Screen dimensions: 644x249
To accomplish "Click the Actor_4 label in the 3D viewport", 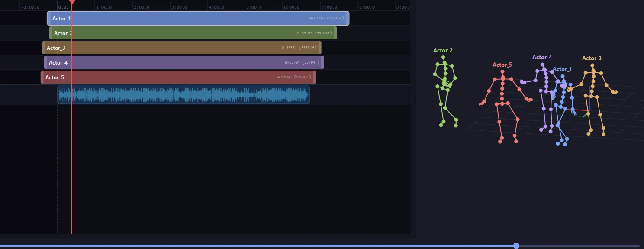I will click(542, 57).
